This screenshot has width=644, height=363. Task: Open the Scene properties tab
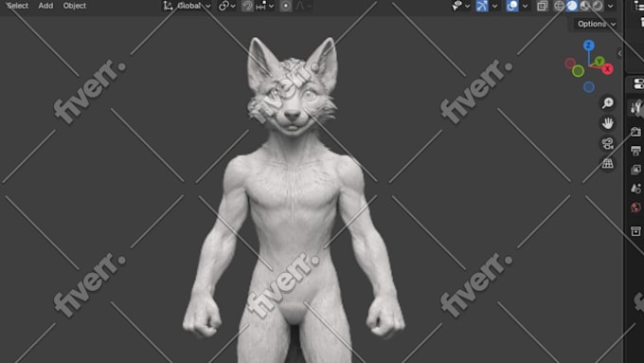pyautogui.click(x=635, y=189)
